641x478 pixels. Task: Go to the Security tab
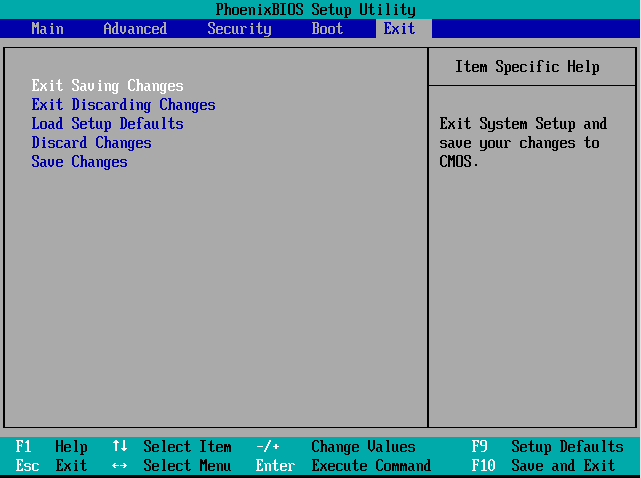(x=239, y=28)
